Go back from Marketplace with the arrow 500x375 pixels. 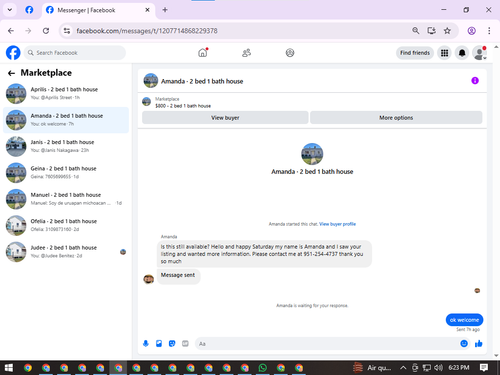click(11, 73)
